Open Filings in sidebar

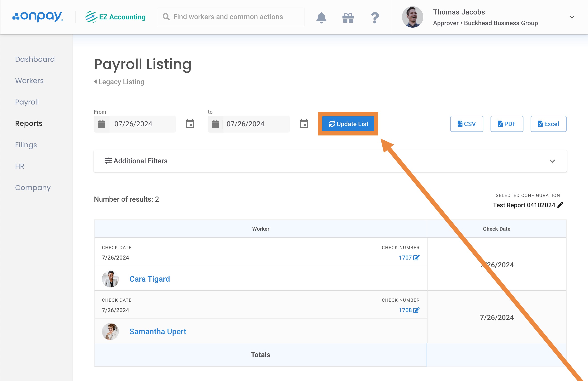26,145
